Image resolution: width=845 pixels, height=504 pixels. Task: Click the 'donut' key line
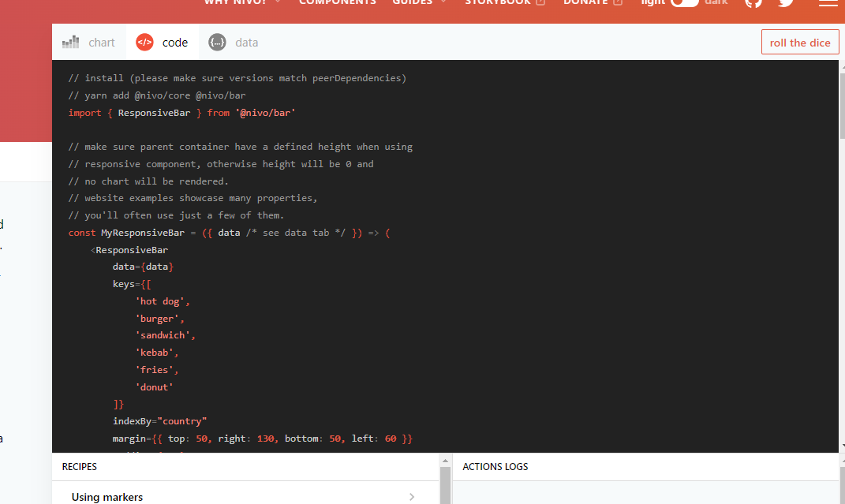click(x=154, y=387)
